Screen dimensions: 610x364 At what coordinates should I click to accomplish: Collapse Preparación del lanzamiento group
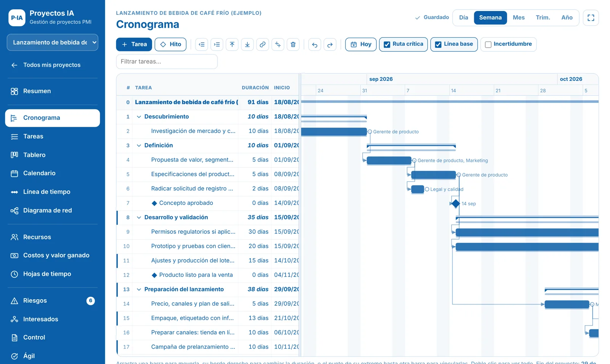[x=139, y=290]
